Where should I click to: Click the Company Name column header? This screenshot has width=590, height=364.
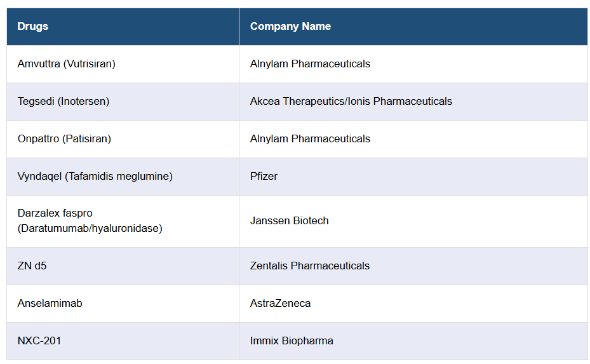point(290,27)
